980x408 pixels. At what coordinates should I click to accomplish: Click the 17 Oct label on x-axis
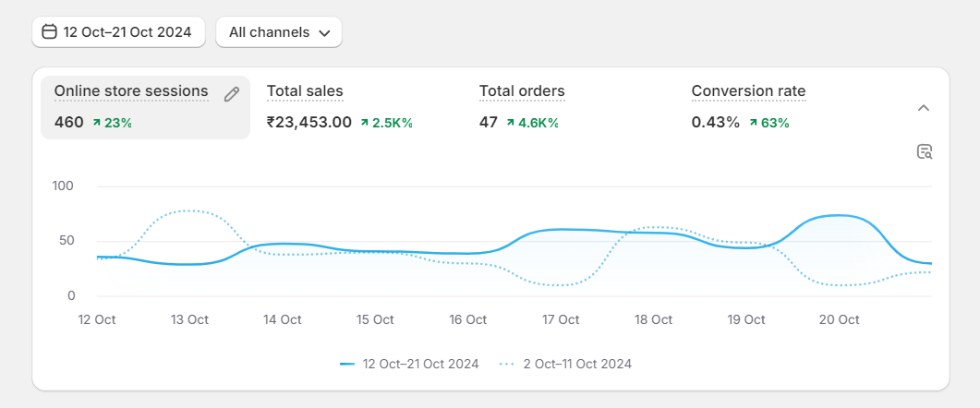[561, 320]
